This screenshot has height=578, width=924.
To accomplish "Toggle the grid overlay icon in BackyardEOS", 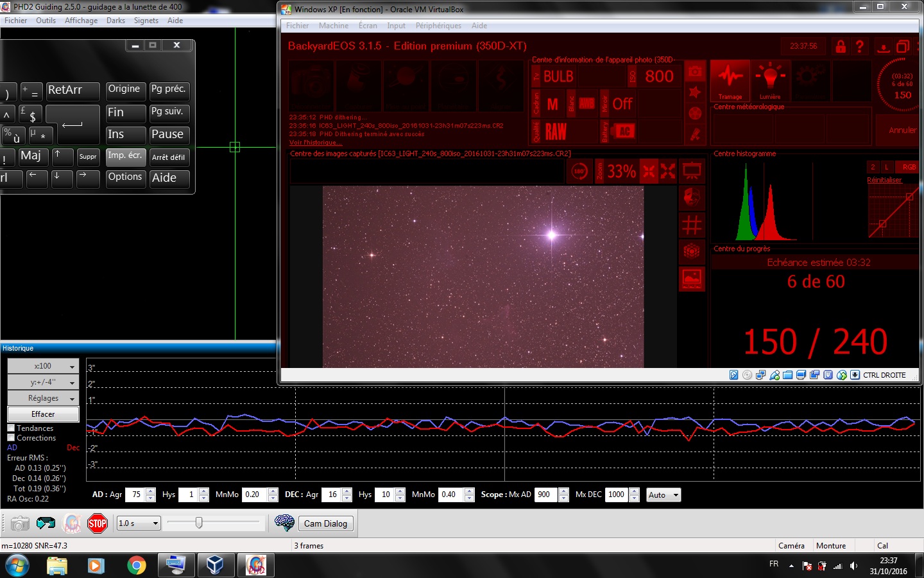I will (691, 225).
